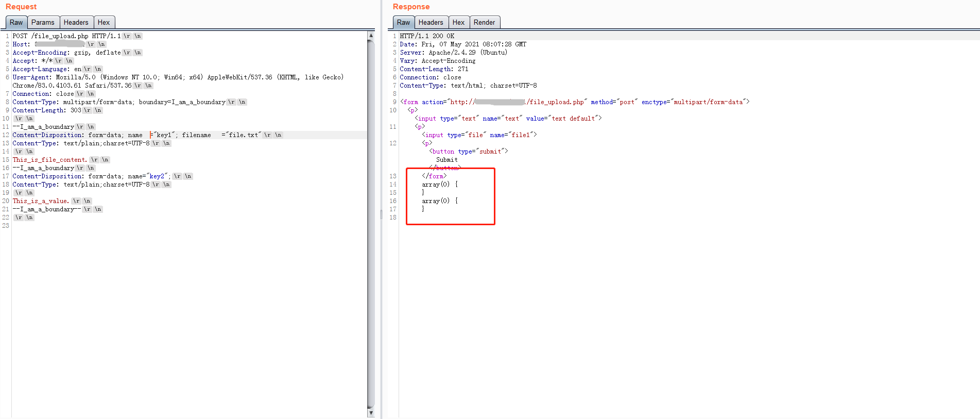980x419 pixels.
Task: Open the Hex tab in Response panel
Action: (458, 22)
